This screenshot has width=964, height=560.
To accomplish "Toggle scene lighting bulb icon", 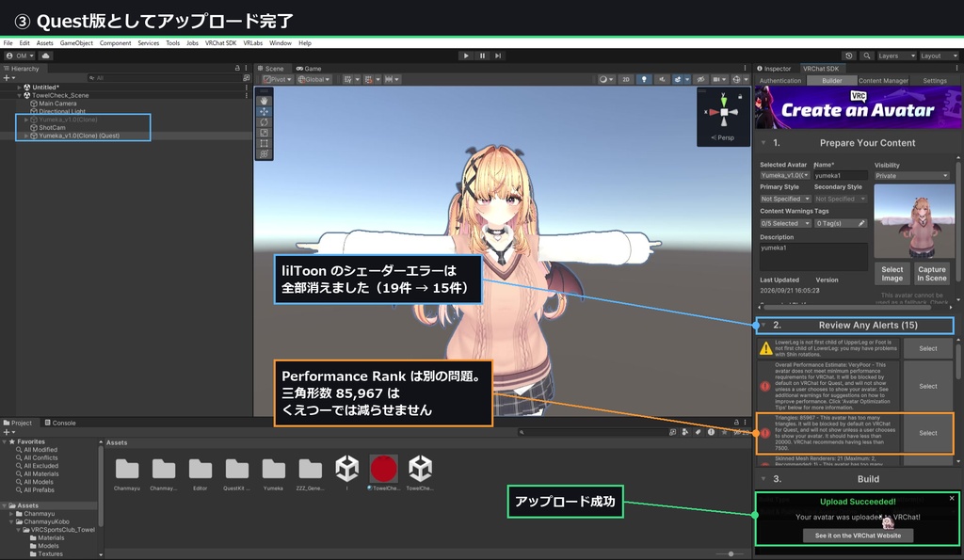I will 644,79.
